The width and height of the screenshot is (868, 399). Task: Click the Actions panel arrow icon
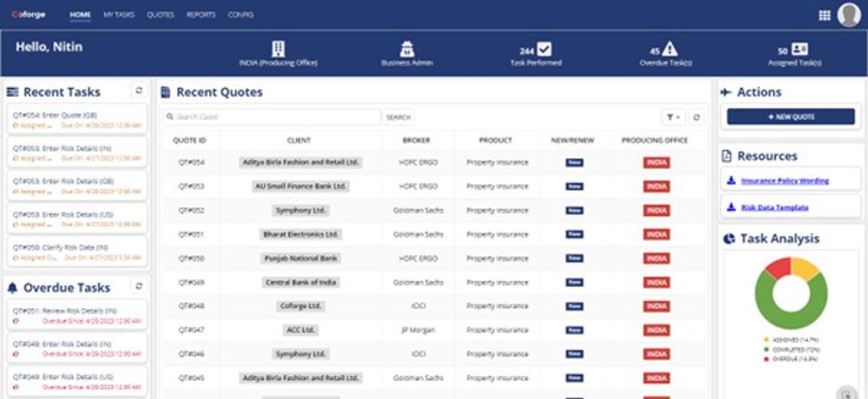(726, 92)
